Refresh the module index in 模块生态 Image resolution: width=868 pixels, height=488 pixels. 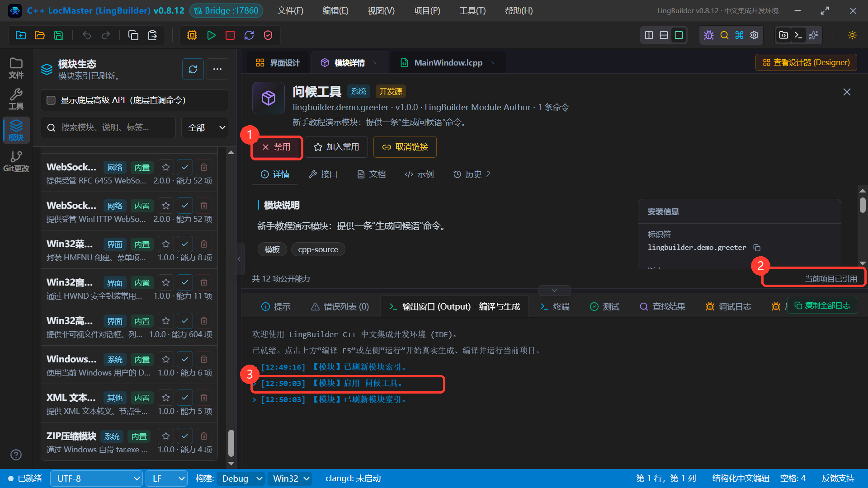[x=193, y=69]
